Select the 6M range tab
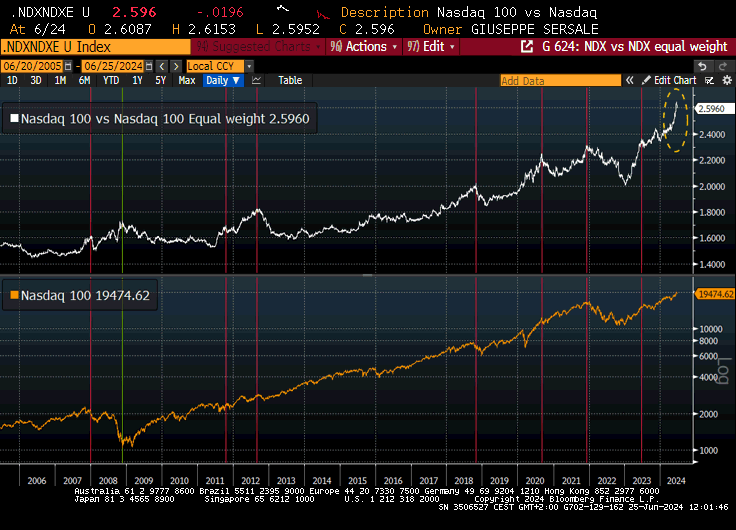This screenshot has width=736, height=530. tap(84, 80)
